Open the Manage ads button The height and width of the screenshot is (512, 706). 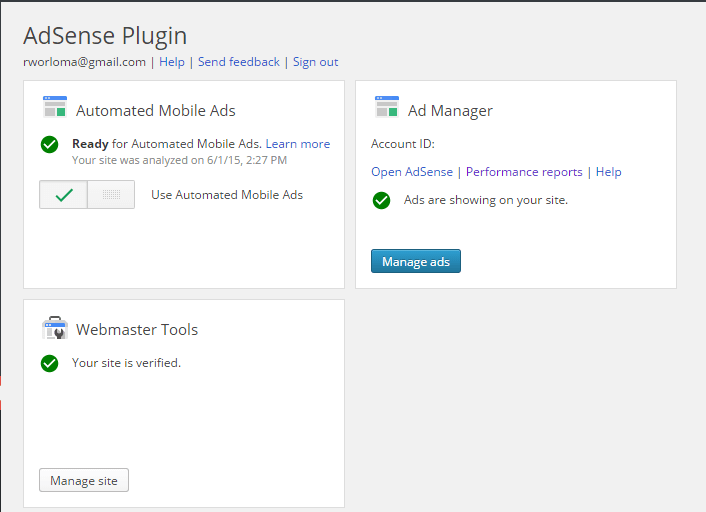click(416, 261)
